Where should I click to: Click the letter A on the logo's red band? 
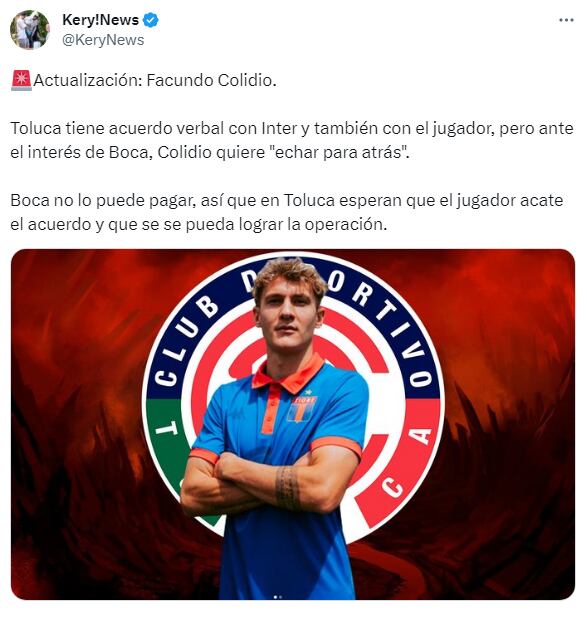pos(419,436)
